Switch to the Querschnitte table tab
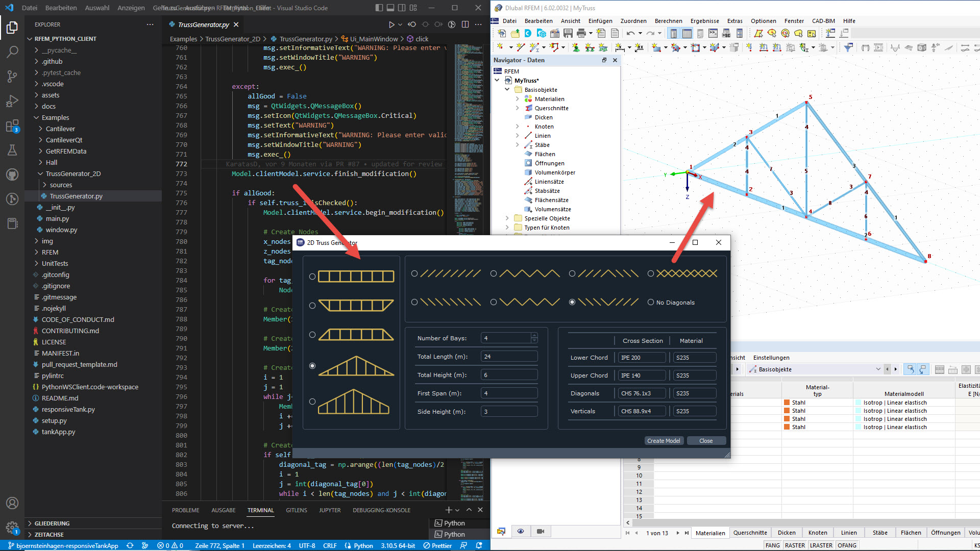 pyautogui.click(x=750, y=533)
